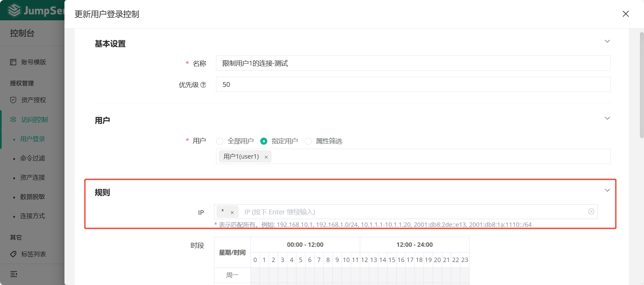Click the sidebar collapse icon at bottom left
Image resolution: width=644 pixels, height=285 pixels.
pyautogui.click(x=14, y=274)
